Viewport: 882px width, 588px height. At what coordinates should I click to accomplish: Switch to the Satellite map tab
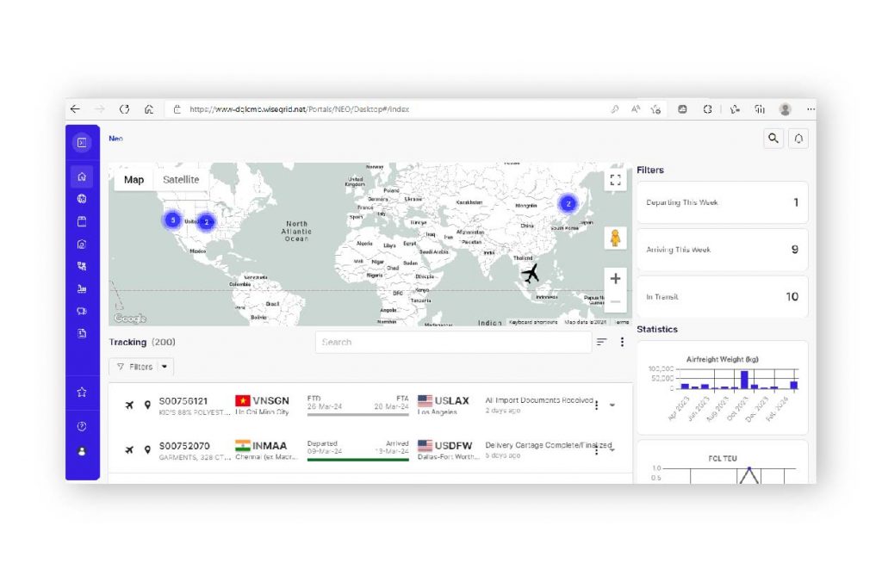181,180
